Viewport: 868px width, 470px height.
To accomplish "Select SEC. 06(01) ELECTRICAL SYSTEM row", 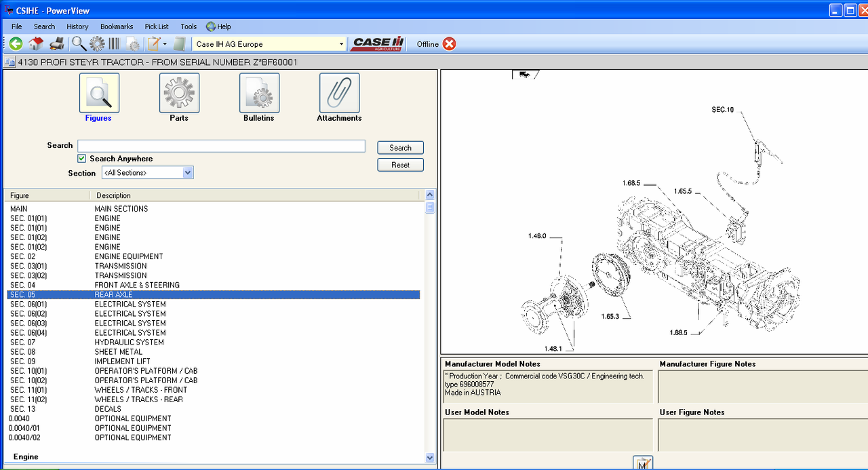I will [x=214, y=304].
